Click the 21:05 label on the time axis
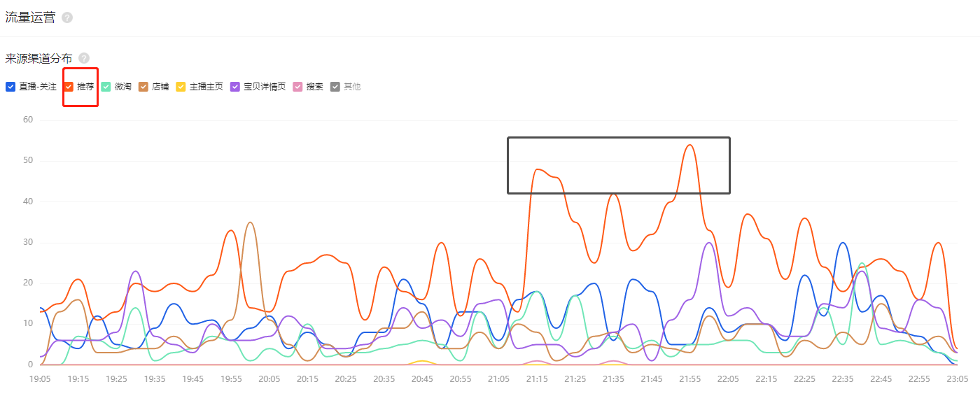 pyautogui.click(x=498, y=379)
